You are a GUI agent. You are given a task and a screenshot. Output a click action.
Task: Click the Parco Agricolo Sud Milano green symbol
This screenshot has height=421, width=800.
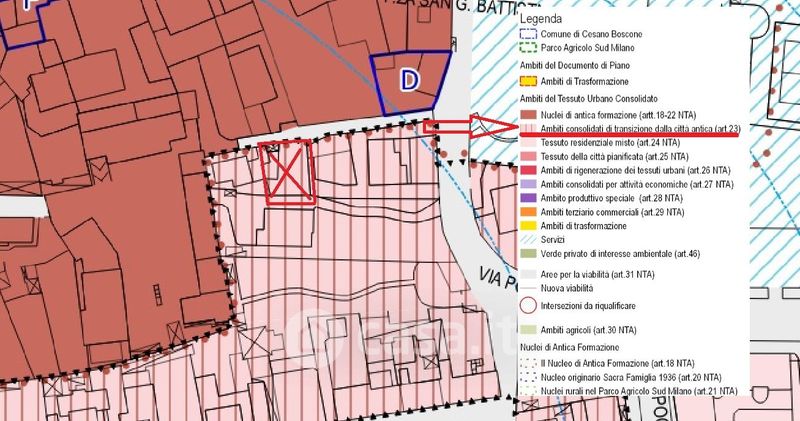coord(527,46)
